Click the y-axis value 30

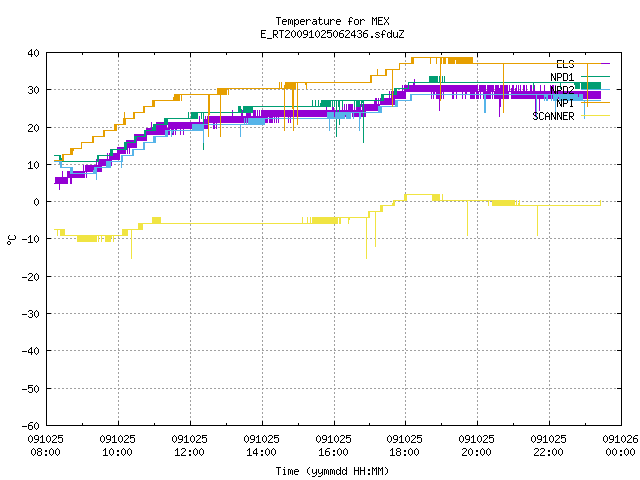click(x=33, y=90)
